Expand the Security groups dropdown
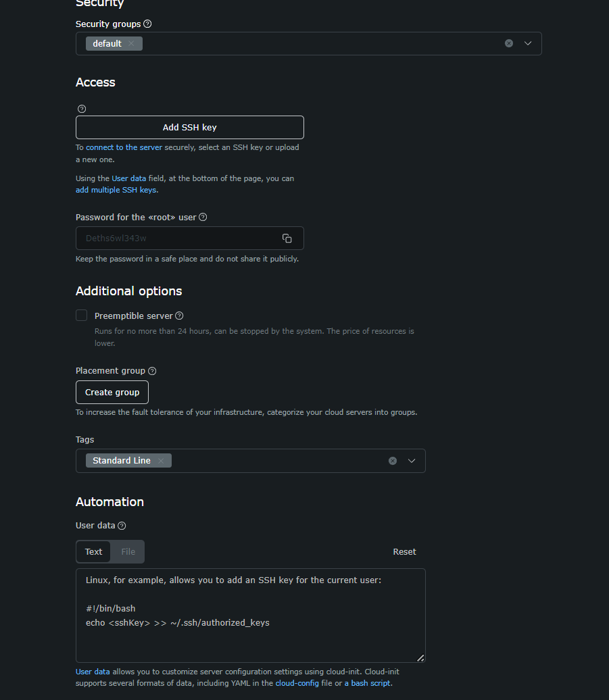 pyautogui.click(x=528, y=43)
